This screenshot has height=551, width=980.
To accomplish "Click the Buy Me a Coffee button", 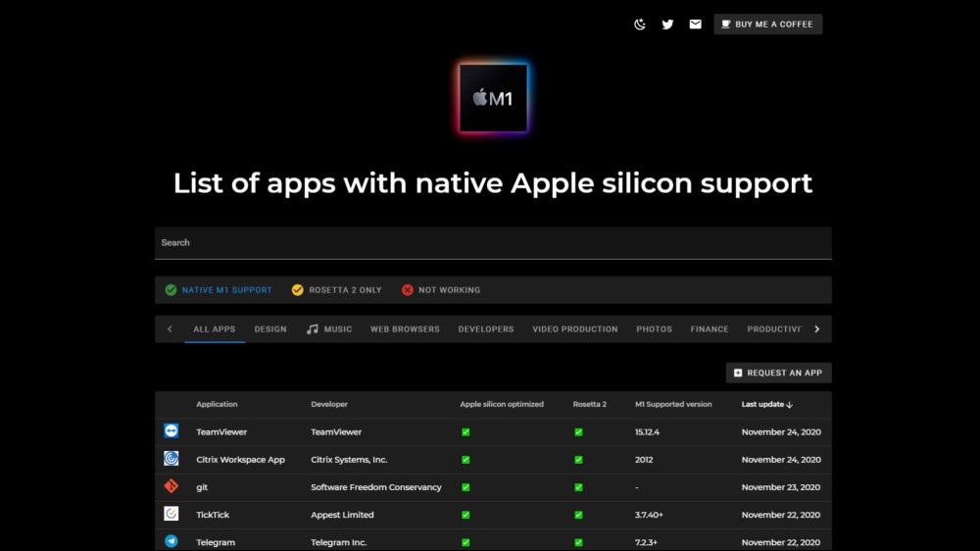I will pos(767,25).
